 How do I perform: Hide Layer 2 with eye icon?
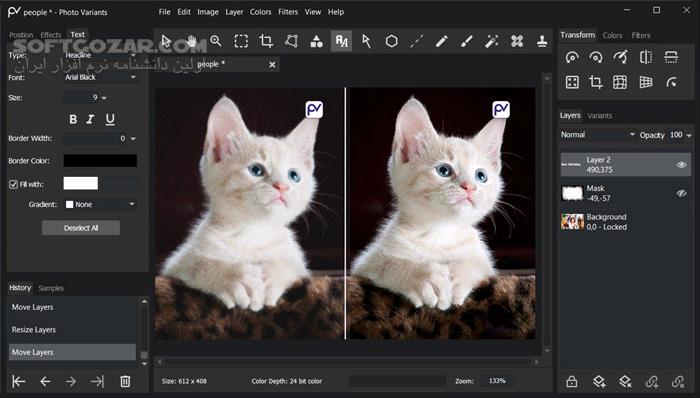pyautogui.click(x=681, y=165)
